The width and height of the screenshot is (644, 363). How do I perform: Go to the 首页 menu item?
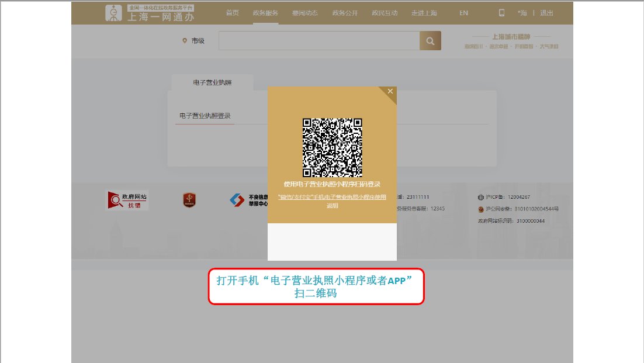point(233,13)
